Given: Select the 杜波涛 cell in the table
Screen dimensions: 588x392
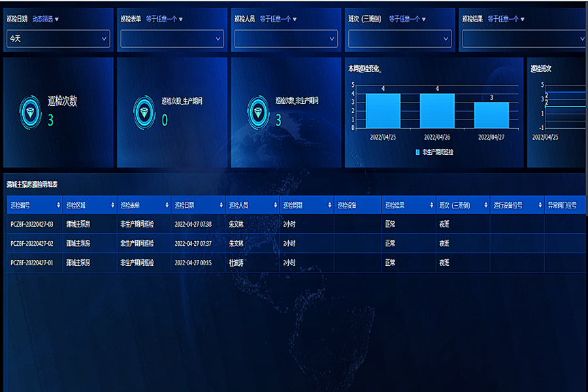Looking at the screenshot, I should point(236,263).
